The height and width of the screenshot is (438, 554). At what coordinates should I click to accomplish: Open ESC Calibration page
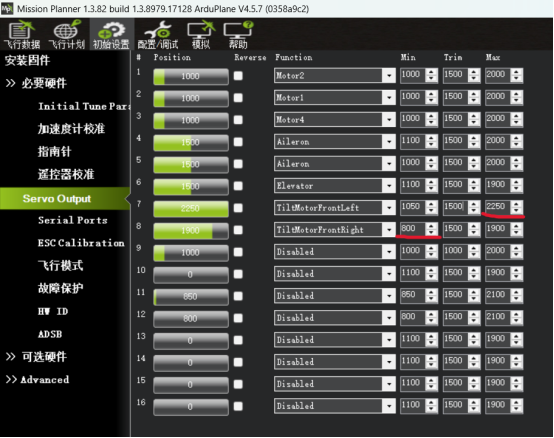click(x=81, y=243)
